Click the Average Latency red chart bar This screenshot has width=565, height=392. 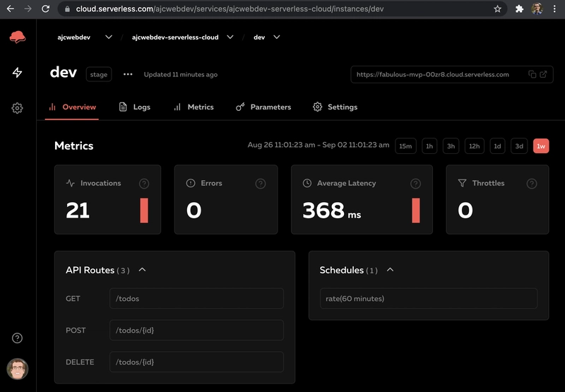point(416,210)
